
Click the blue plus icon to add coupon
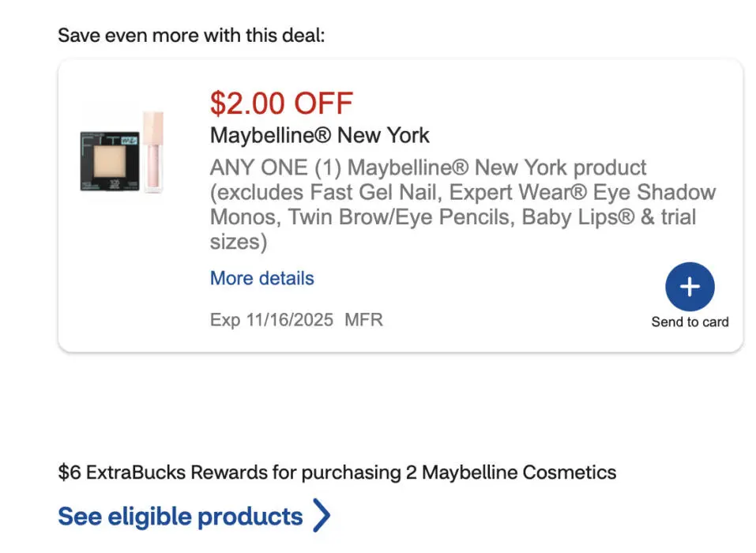coord(690,288)
